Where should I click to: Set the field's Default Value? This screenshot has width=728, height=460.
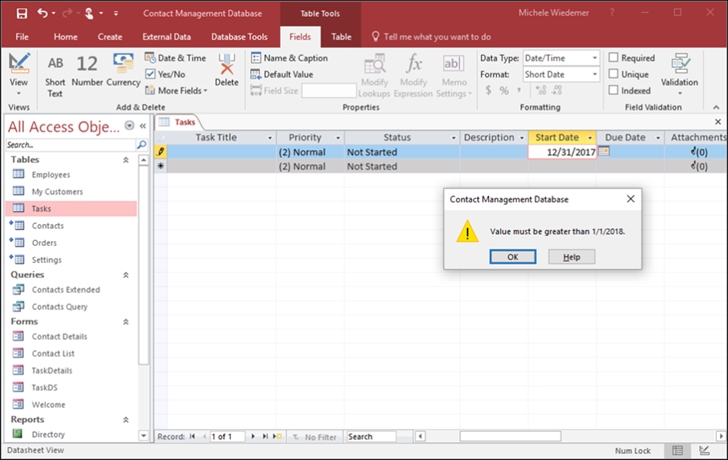(282, 74)
